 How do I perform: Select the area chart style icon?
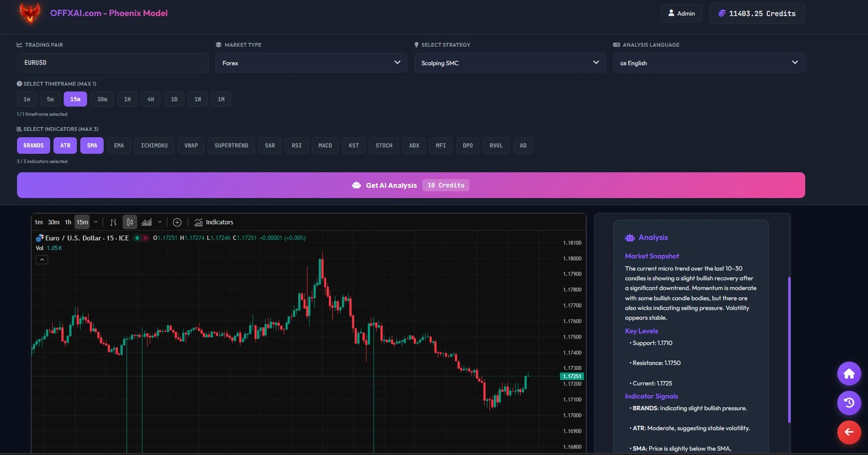(146, 222)
